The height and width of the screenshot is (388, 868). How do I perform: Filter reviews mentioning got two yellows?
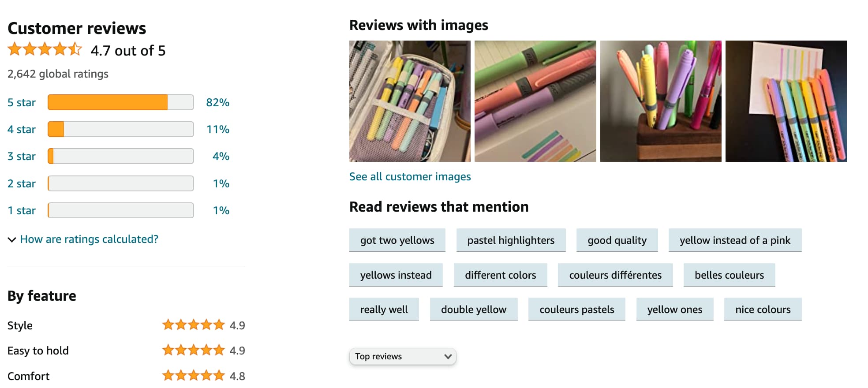pos(397,240)
